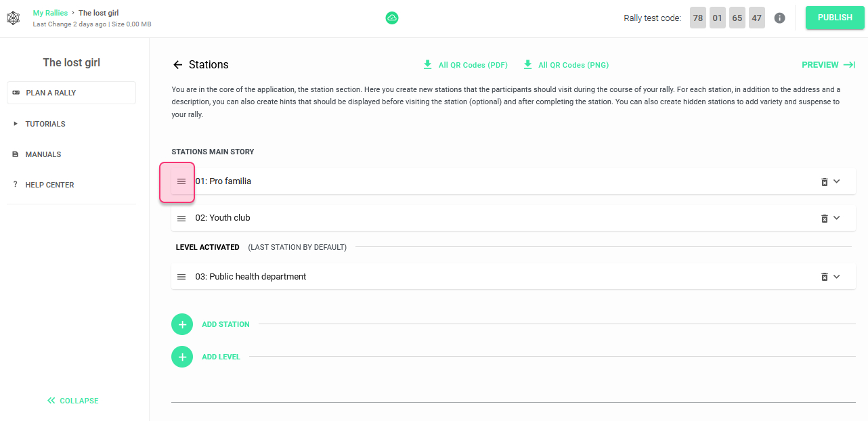Screen dimensions: 868x421
Task: Click the ticket icon beside PLAN A RALLY
Action: 16,93
